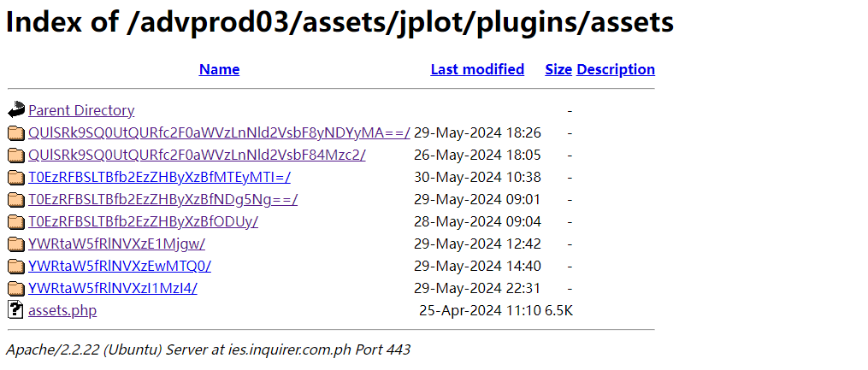Click folder icon beside the link ending 84Mzc2/
The width and height of the screenshot is (868, 370).
(16, 156)
